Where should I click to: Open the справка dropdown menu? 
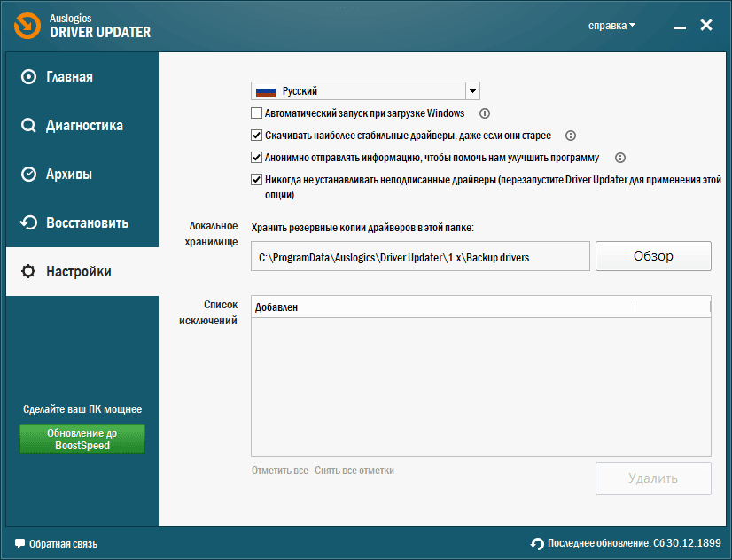point(611,26)
